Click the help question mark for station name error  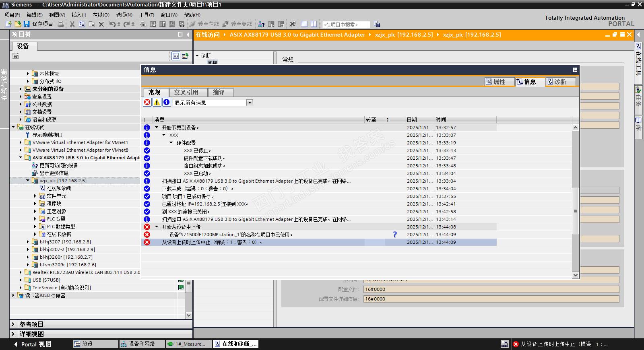(x=395, y=235)
